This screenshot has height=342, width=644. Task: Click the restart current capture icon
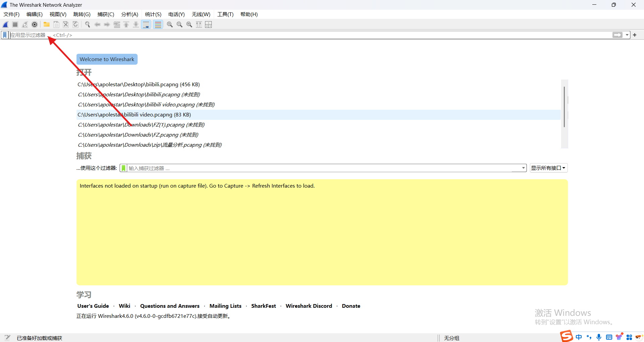click(x=25, y=25)
